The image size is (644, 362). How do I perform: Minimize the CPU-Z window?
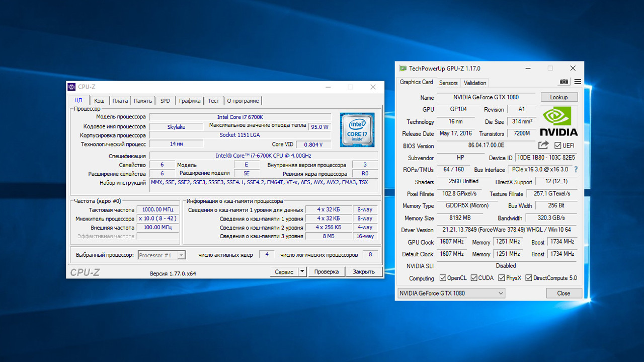click(328, 87)
